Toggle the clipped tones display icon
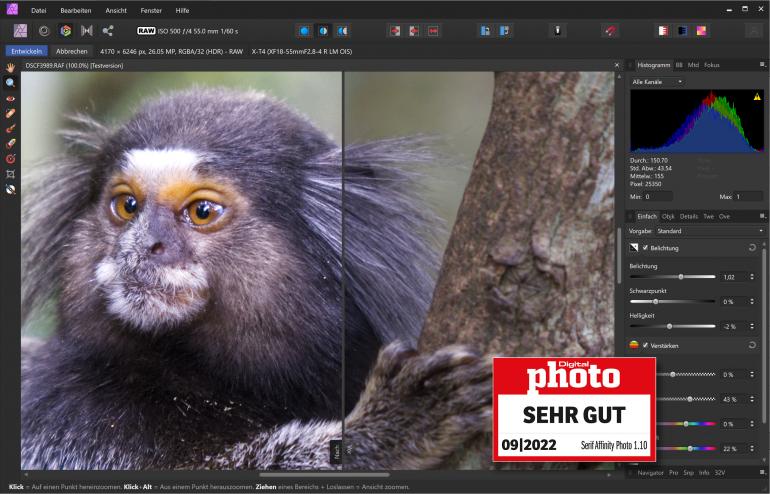 click(x=701, y=31)
